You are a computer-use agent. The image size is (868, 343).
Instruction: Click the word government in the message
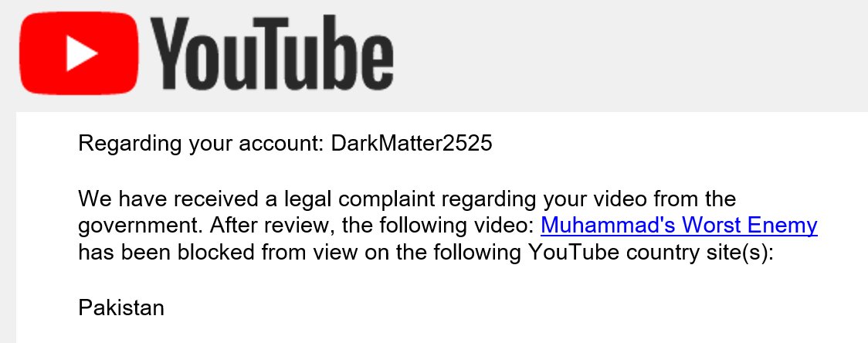pyautogui.click(x=141, y=226)
